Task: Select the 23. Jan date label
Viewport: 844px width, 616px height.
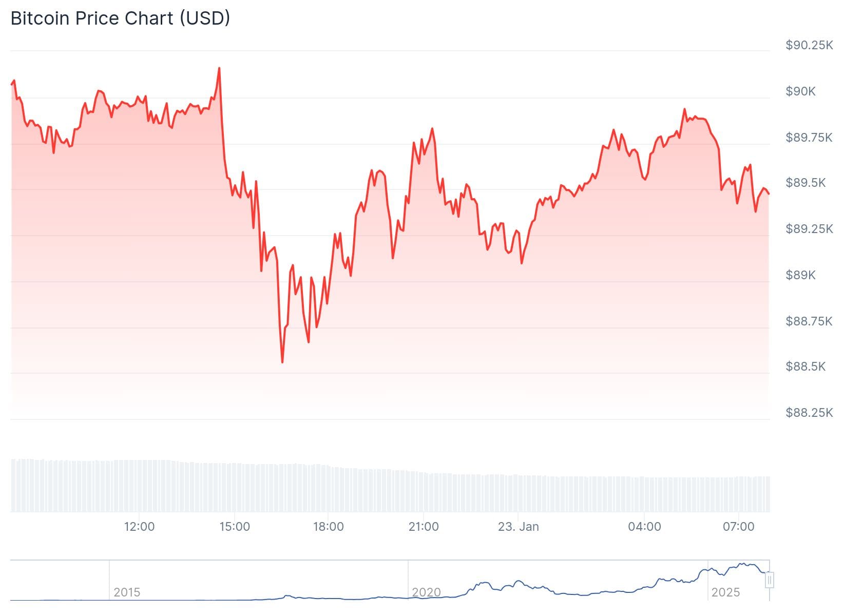Action: click(519, 527)
